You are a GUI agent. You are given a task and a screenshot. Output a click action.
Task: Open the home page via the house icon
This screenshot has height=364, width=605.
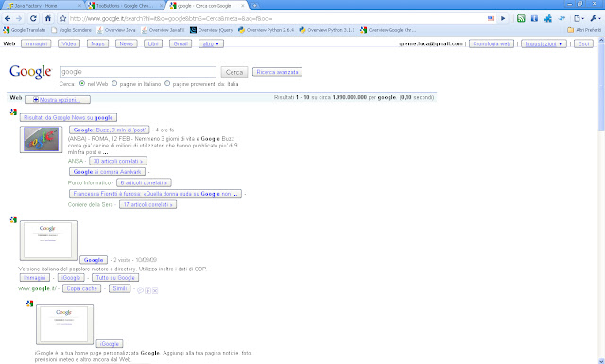(48, 18)
